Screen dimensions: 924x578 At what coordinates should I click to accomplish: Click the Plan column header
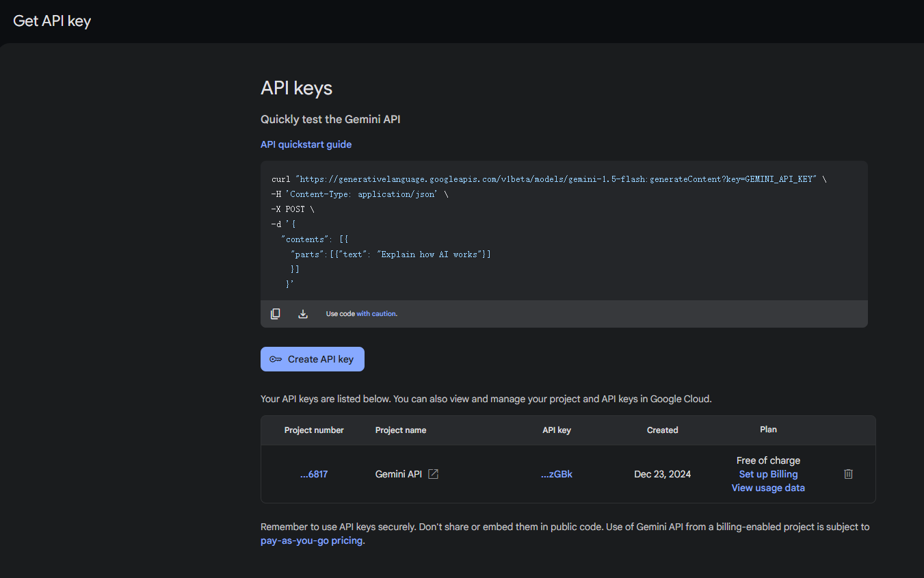click(768, 430)
